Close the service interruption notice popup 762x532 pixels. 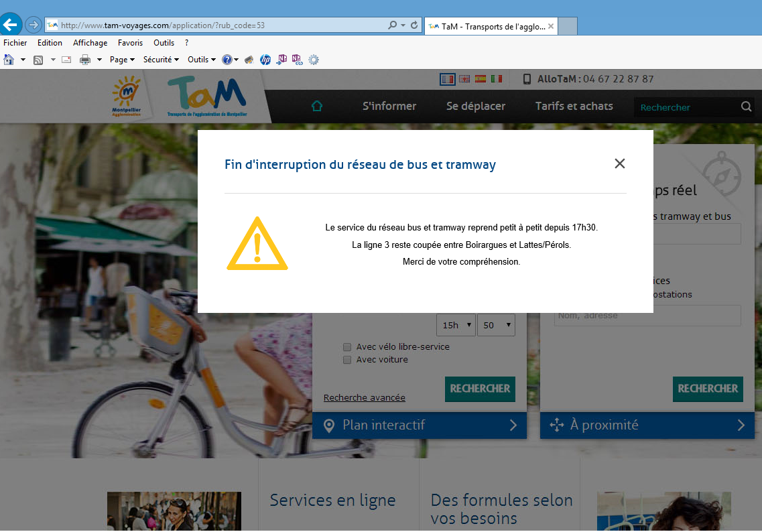pos(619,163)
